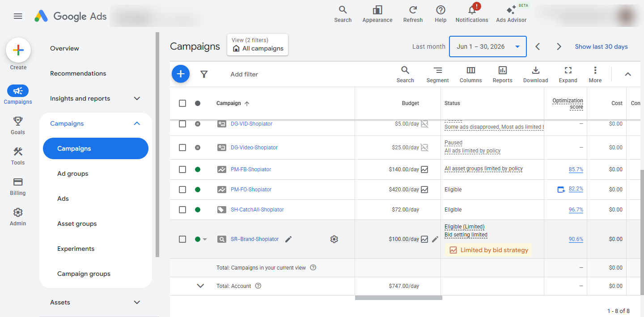Toggle paused status of DG-Video-Shopiator

(x=198, y=148)
